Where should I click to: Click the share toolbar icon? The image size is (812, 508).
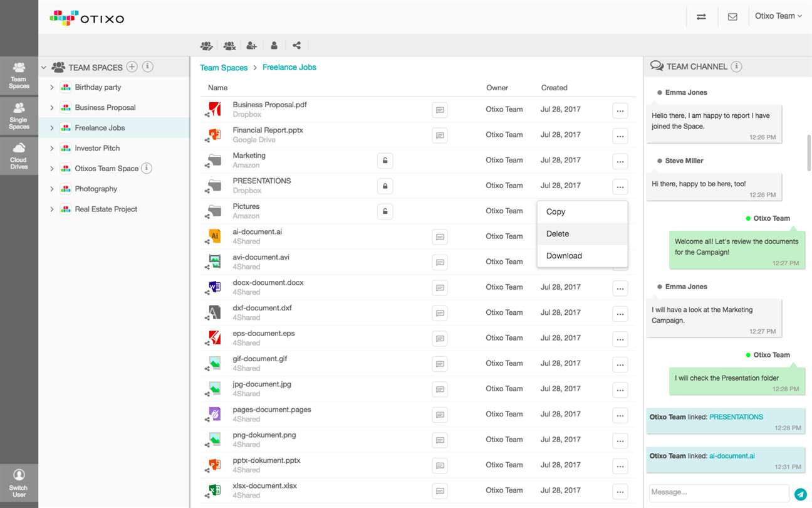click(296, 45)
